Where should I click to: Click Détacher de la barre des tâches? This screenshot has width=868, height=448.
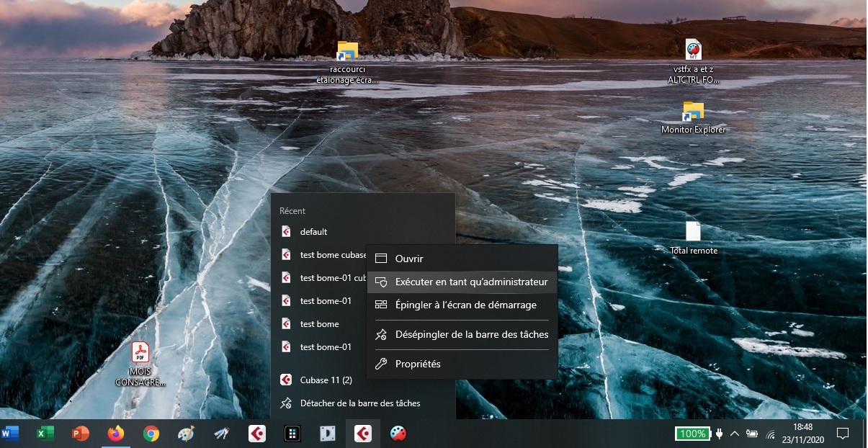coord(363,403)
